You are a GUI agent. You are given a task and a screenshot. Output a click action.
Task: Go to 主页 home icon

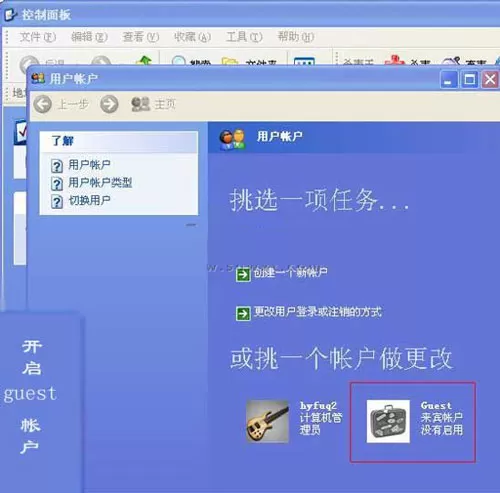point(140,104)
